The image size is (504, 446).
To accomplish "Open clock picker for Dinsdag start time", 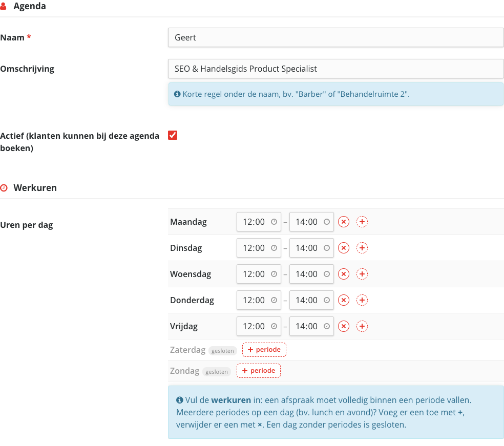I will coord(274,248).
